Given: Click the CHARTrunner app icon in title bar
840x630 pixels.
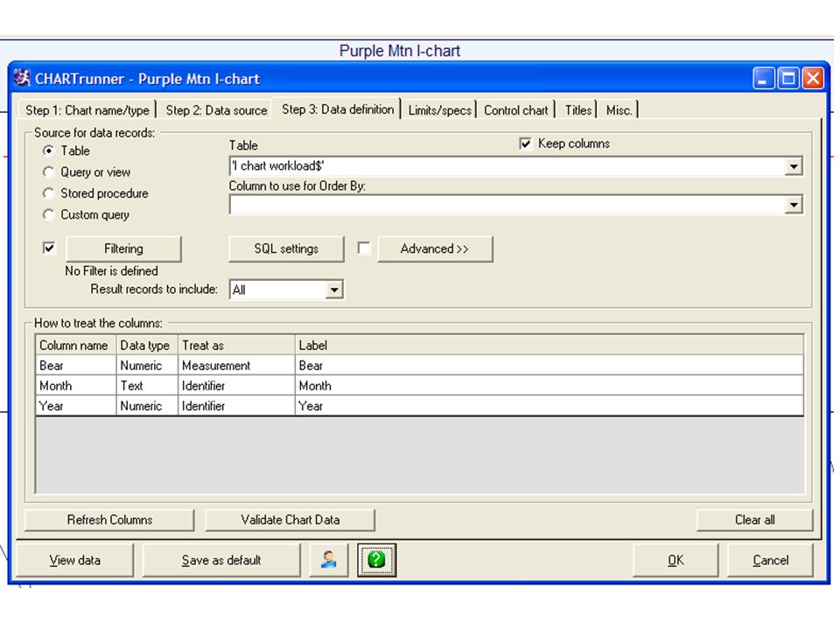Looking at the screenshot, I should click(22, 78).
